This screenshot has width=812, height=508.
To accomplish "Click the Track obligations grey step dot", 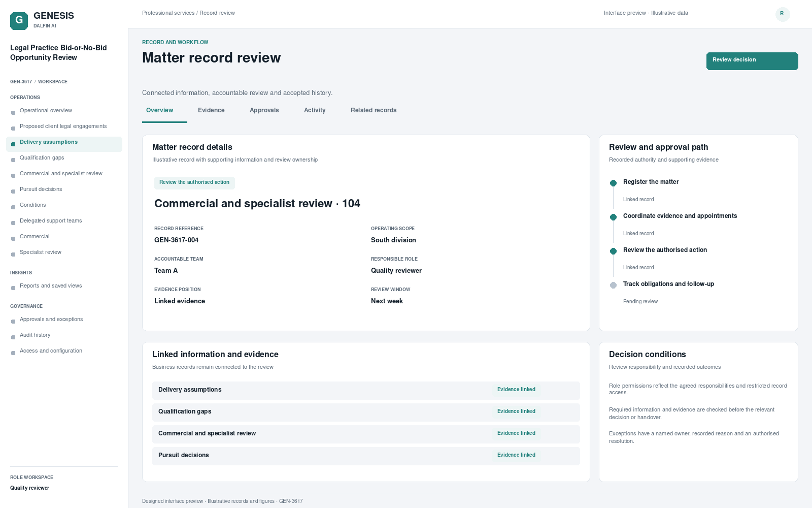I will tap(613, 285).
